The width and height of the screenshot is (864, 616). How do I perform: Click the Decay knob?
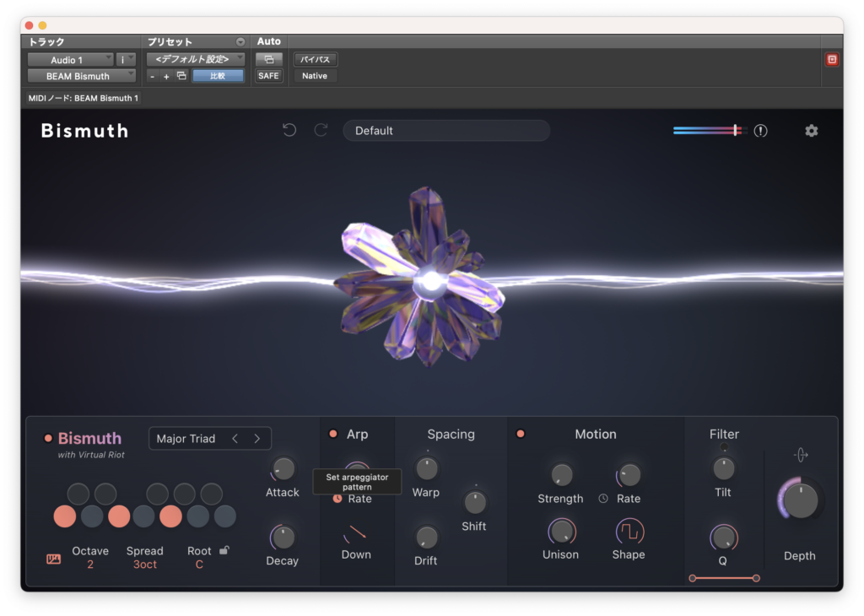click(x=283, y=538)
